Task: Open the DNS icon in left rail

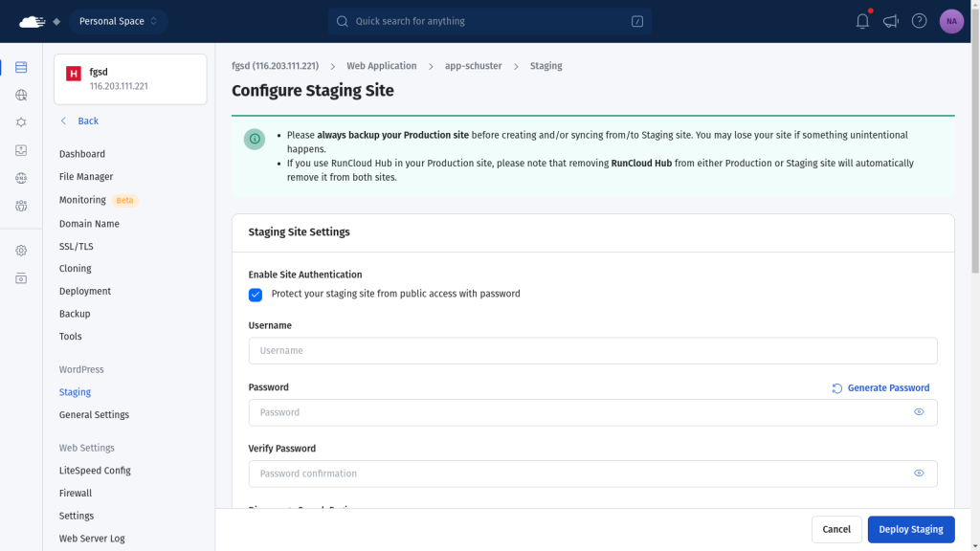Action: [x=21, y=178]
